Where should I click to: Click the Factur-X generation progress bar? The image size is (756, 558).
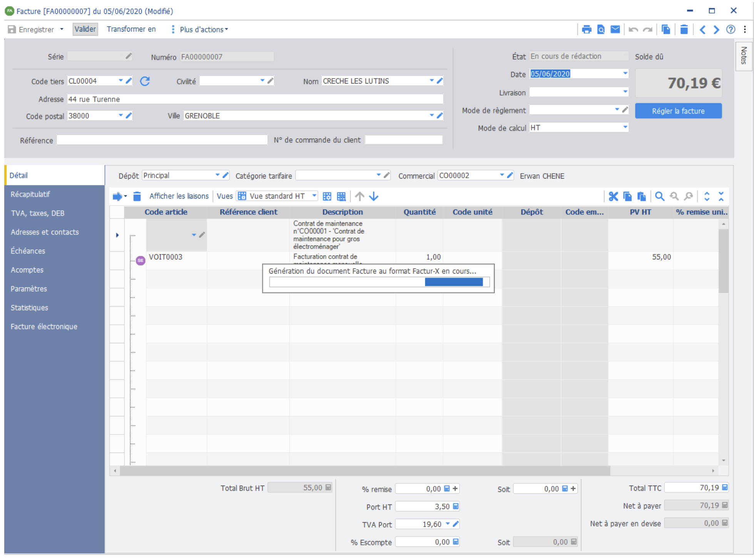click(380, 282)
